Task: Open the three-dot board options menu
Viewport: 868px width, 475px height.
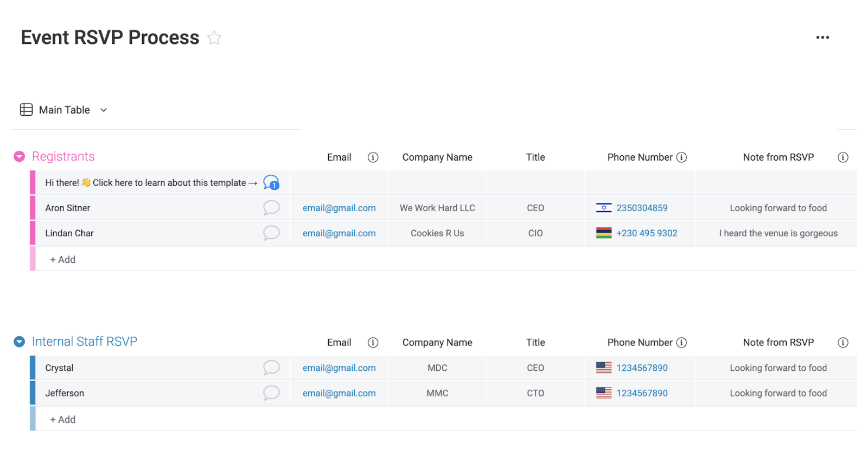Action: 822,37
